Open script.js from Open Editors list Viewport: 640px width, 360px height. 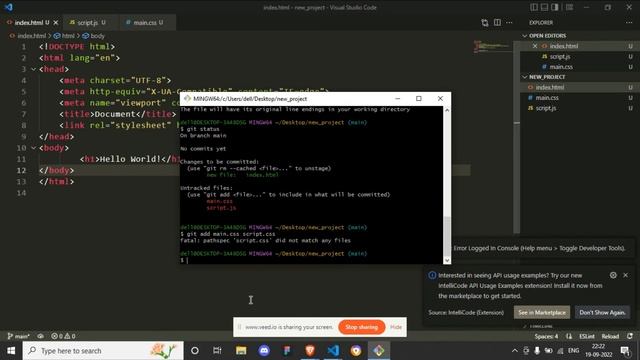[x=559, y=56]
